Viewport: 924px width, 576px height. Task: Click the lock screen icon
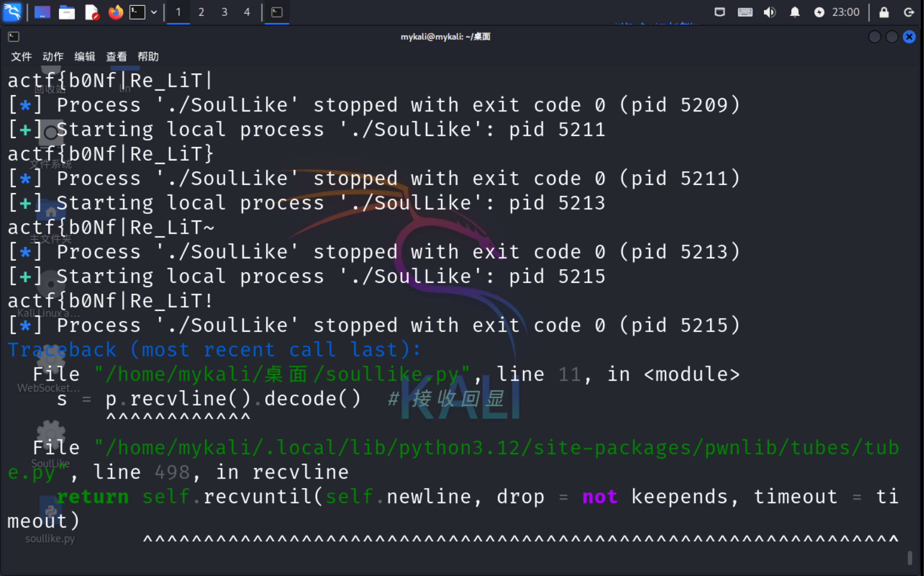coord(884,12)
